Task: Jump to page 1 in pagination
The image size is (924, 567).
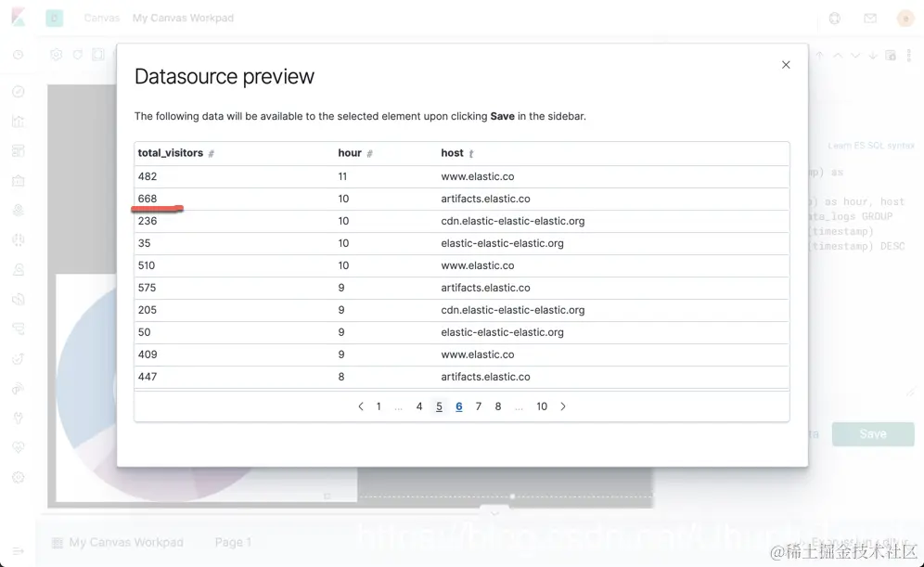Action: [379, 406]
